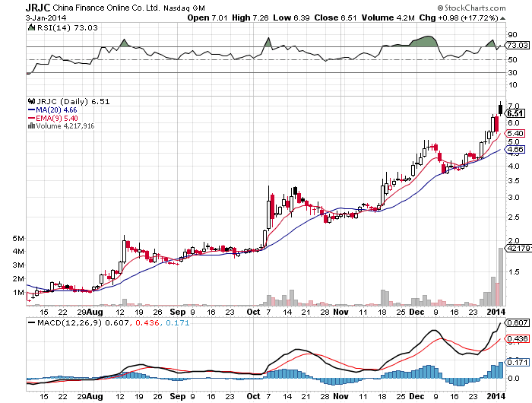Screen dimensions: 532x403
Task: Click the volume bars icon in legend
Action: tap(32, 126)
